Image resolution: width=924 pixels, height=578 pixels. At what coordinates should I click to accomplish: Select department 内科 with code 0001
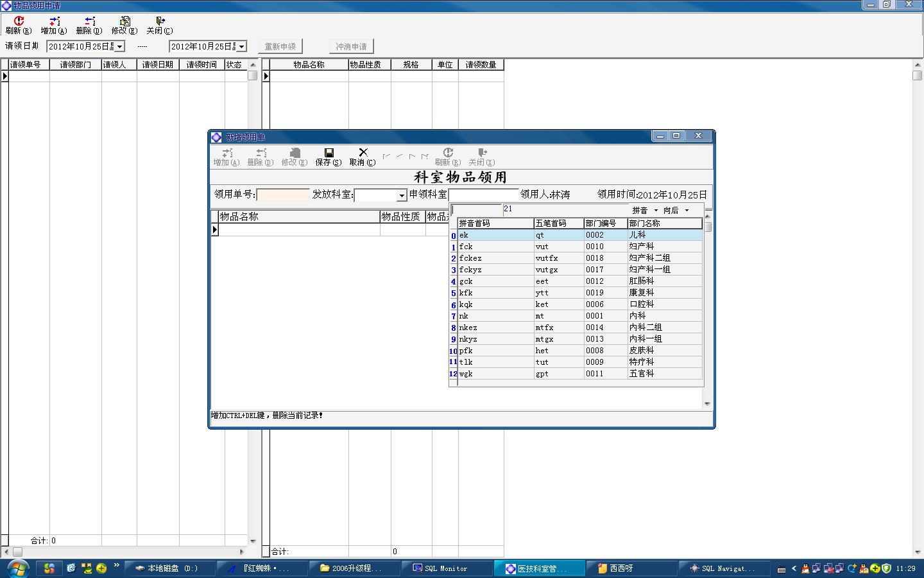(580, 316)
